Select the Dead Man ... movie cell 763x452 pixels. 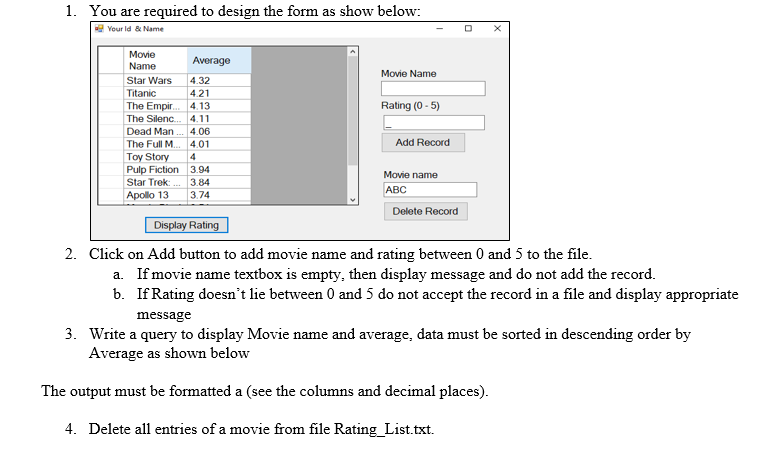click(155, 131)
